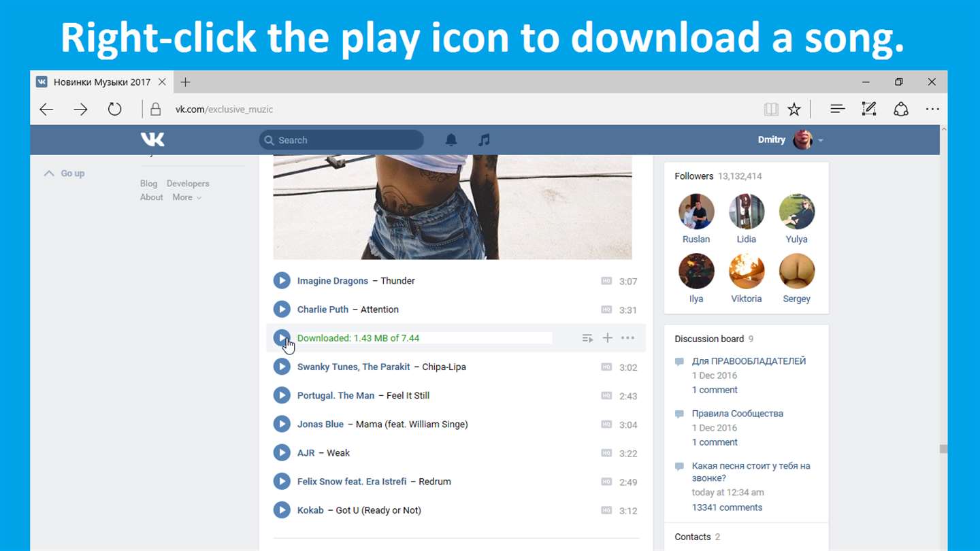
Task: Click Imagine Dragons artist name
Action: pos(333,281)
